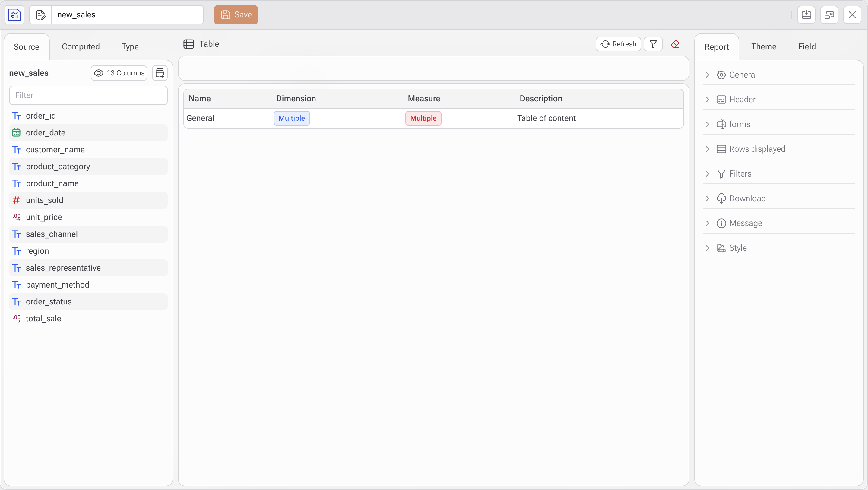Expand the General settings section
Image resolution: width=868 pixels, height=490 pixels.
point(743,75)
